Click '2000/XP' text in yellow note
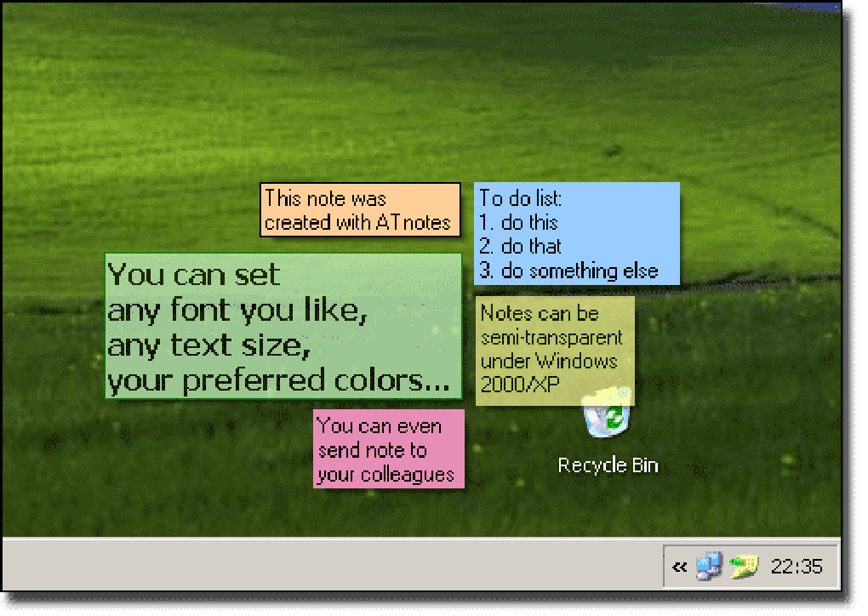The width and height of the screenshot is (868, 616). point(520,385)
